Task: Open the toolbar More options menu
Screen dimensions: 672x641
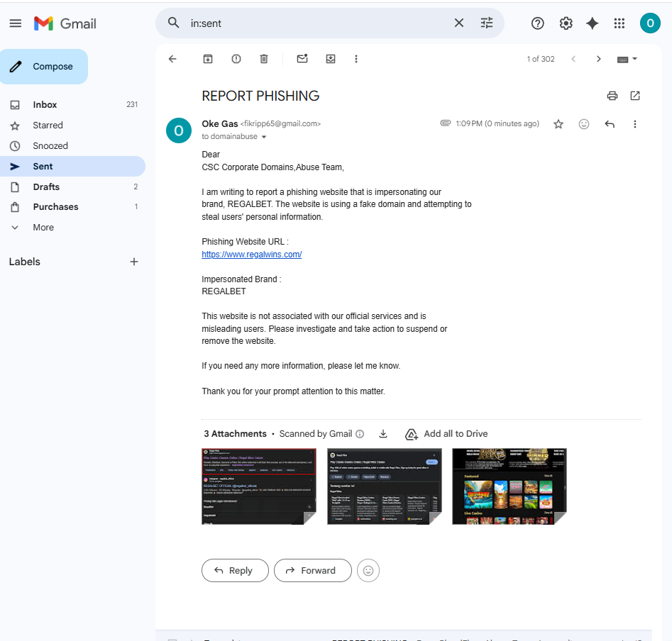Action: (x=356, y=59)
